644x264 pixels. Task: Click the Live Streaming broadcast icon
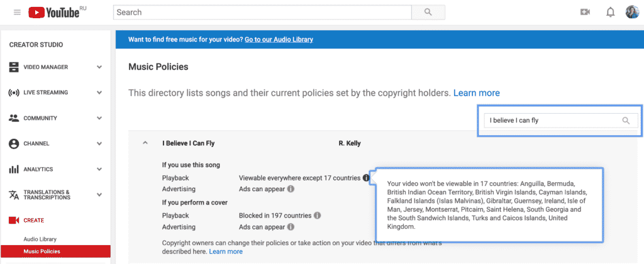coord(14,92)
